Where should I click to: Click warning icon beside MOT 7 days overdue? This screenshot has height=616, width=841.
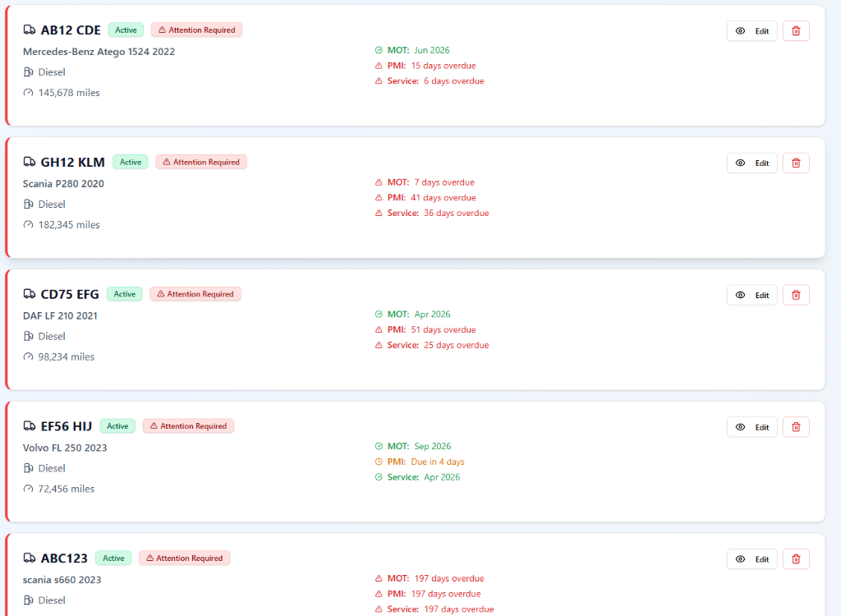pyautogui.click(x=379, y=182)
